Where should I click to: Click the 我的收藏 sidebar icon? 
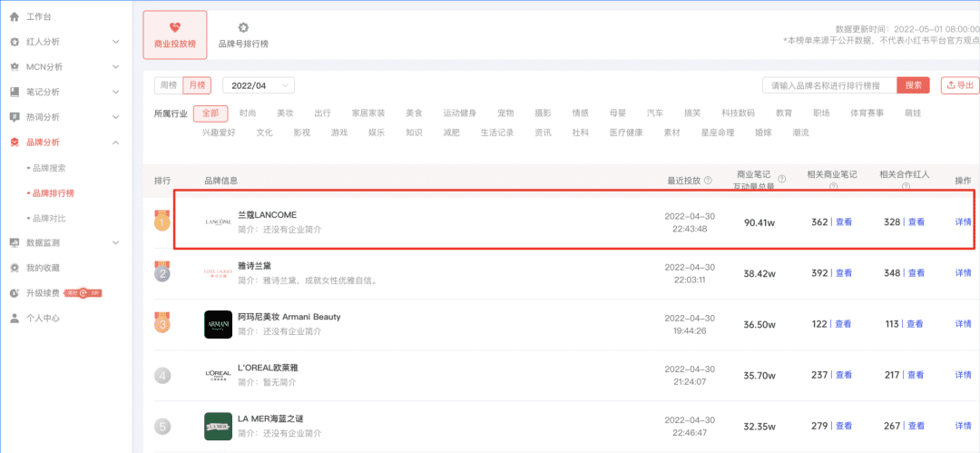15,268
